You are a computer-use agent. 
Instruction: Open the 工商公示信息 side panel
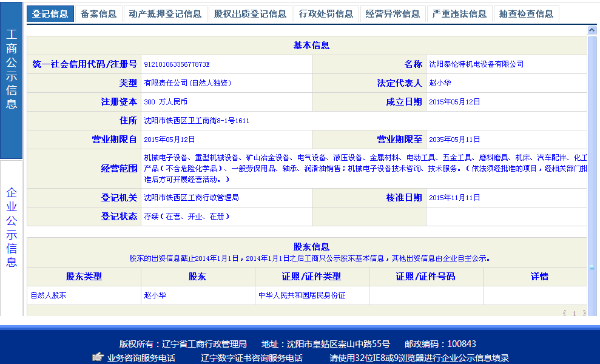tap(12, 69)
